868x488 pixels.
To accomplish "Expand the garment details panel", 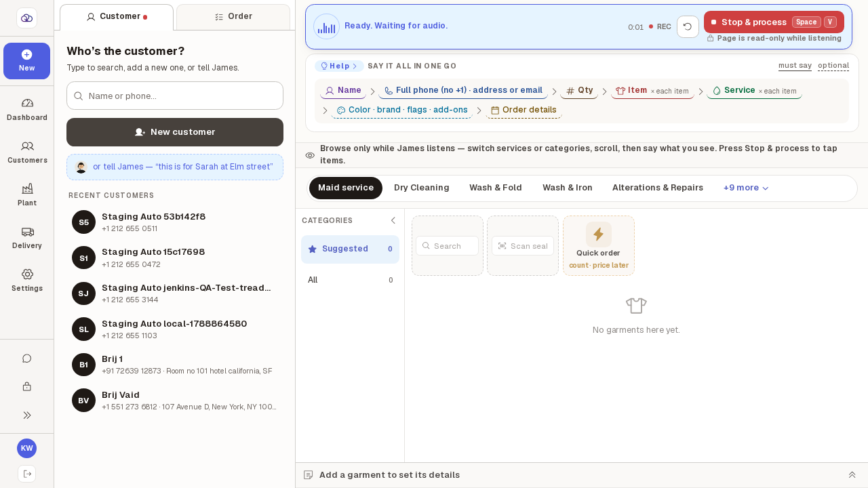I will (852, 475).
